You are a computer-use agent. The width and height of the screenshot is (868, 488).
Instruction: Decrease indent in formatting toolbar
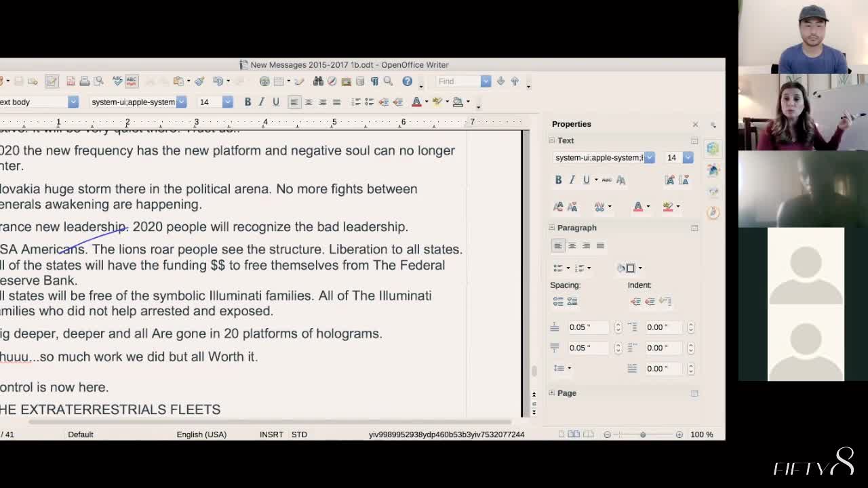[x=383, y=102]
